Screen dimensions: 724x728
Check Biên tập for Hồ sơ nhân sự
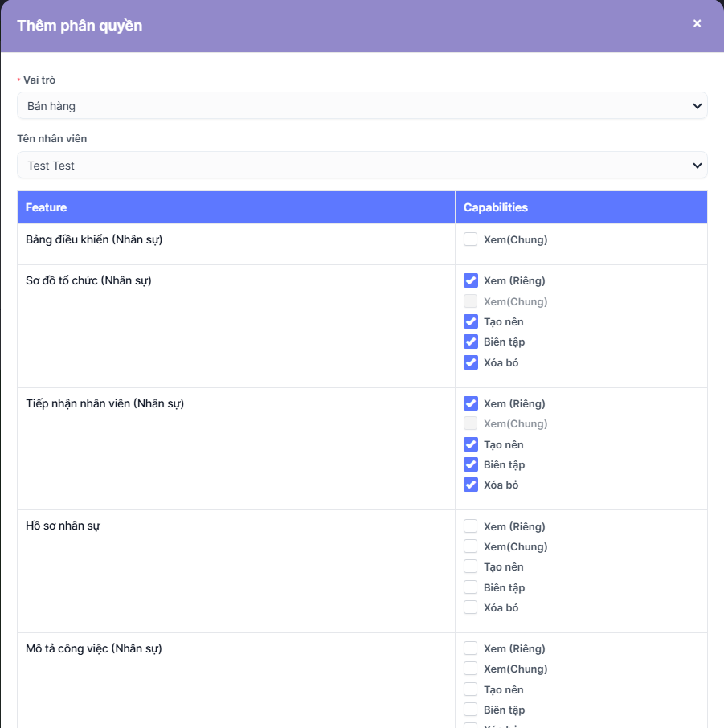pyautogui.click(x=471, y=587)
